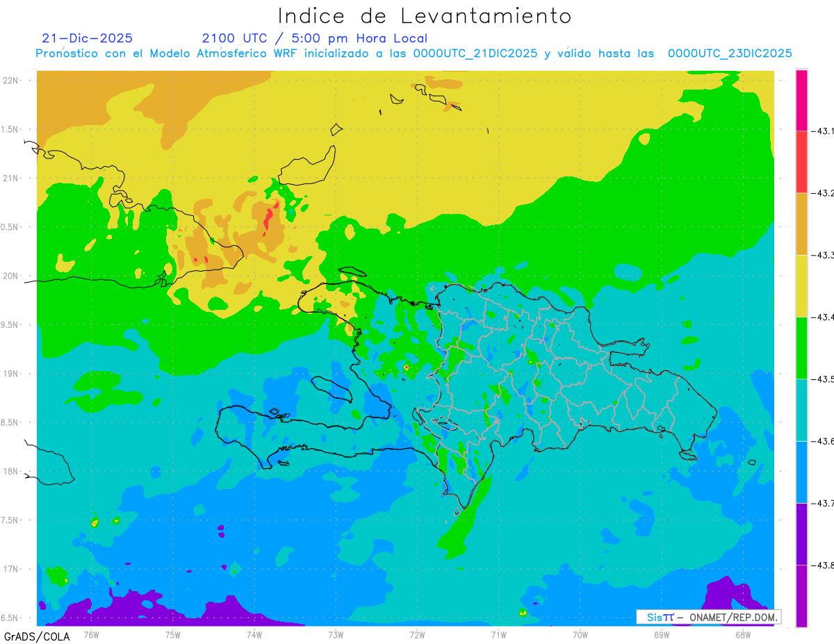Select the yellow legend swatch between -43.3 and -43.4

[801, 286]
